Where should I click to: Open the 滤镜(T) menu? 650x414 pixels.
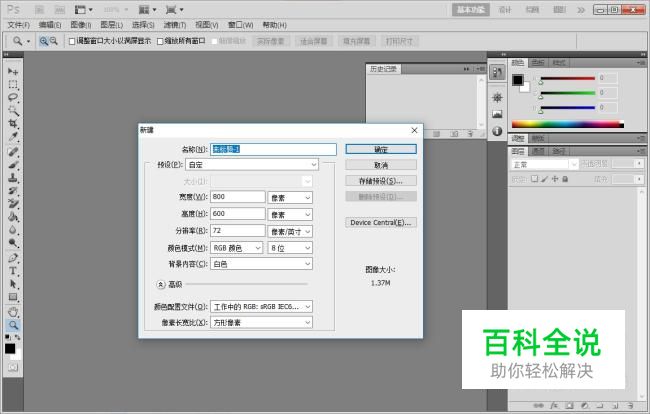(x=175, y=25)
